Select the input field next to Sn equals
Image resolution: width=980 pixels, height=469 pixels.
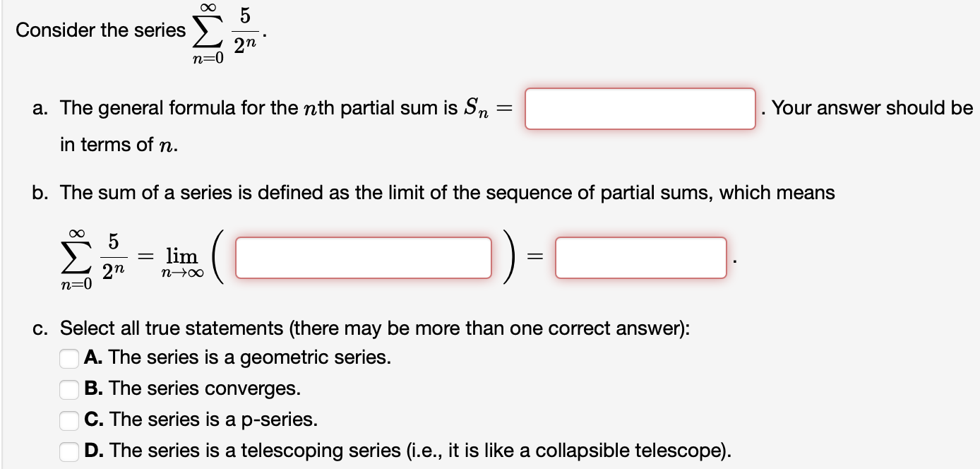tap(640, 109)
